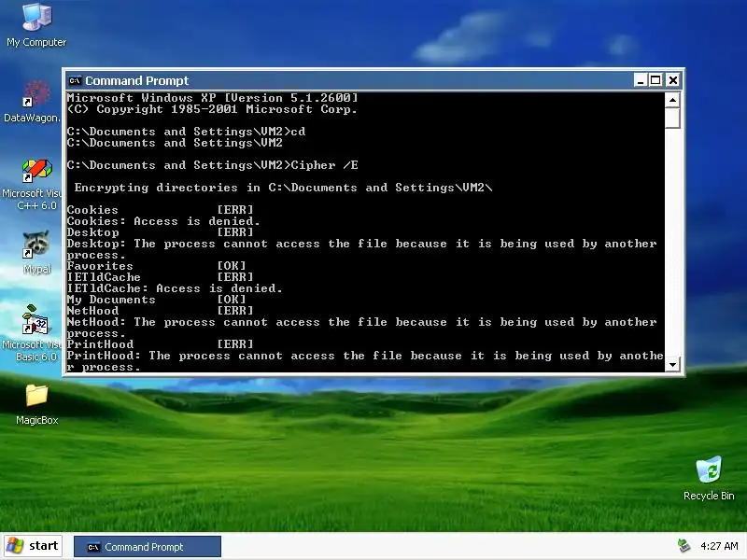Screen dimensions: 747x560
Task: Click the 'Favorites [OK]' output line
Action: tap(156, 266)
